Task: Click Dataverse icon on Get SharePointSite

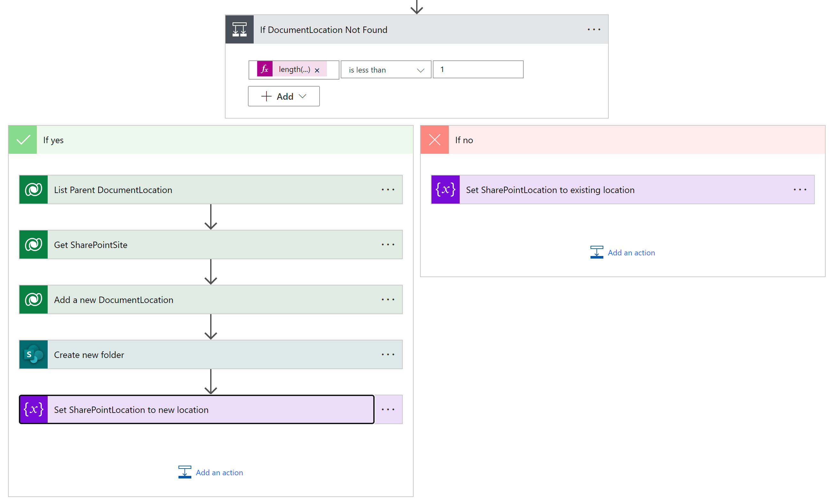Action: coord(34,244)
